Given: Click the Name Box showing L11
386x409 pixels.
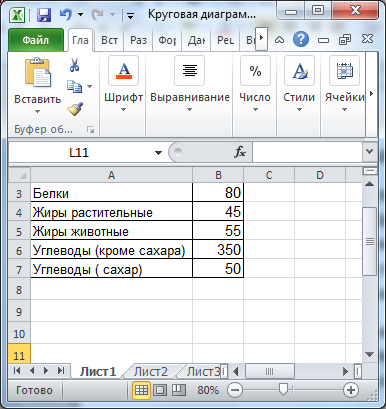Looking at the screenshot, I should (79, 153).
